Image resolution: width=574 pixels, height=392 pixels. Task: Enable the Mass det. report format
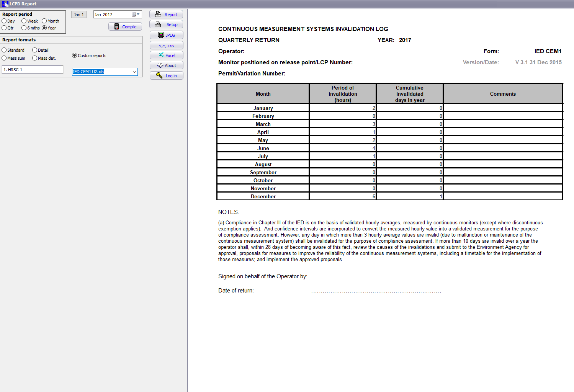click(35, 58)
